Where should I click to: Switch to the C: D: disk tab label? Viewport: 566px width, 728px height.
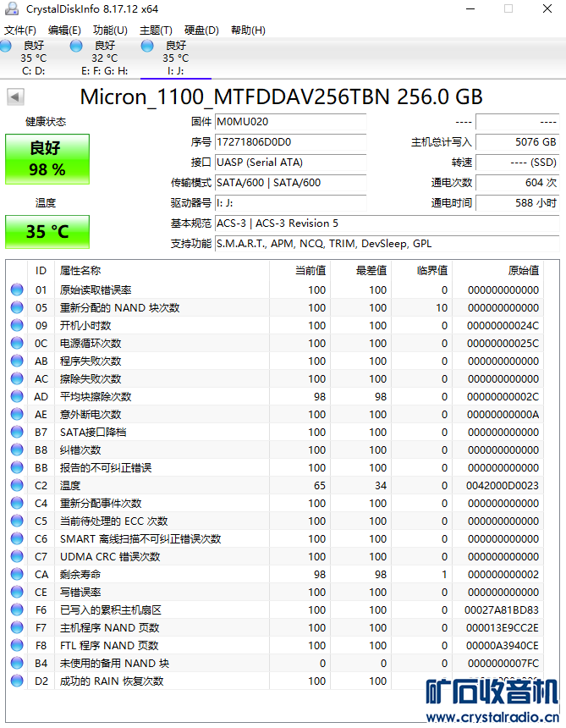[x=33, y=71]
